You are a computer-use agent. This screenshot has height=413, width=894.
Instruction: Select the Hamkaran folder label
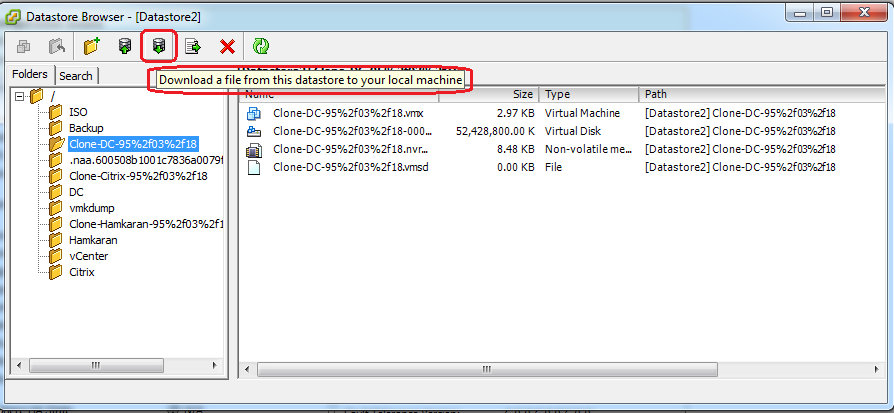pos(94,240)
